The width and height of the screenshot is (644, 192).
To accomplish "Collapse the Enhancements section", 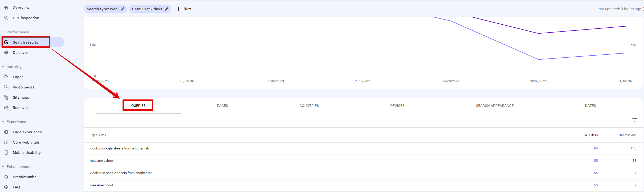I will 3,167.
